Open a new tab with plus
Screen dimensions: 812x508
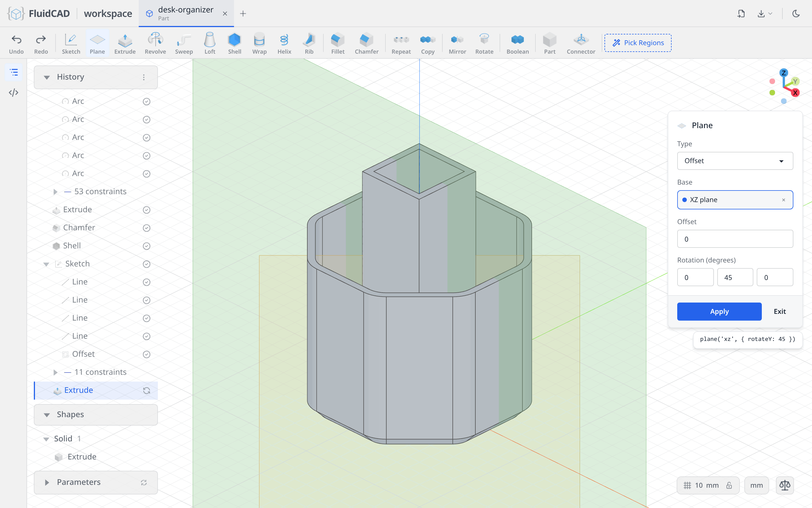pos(243,14)
